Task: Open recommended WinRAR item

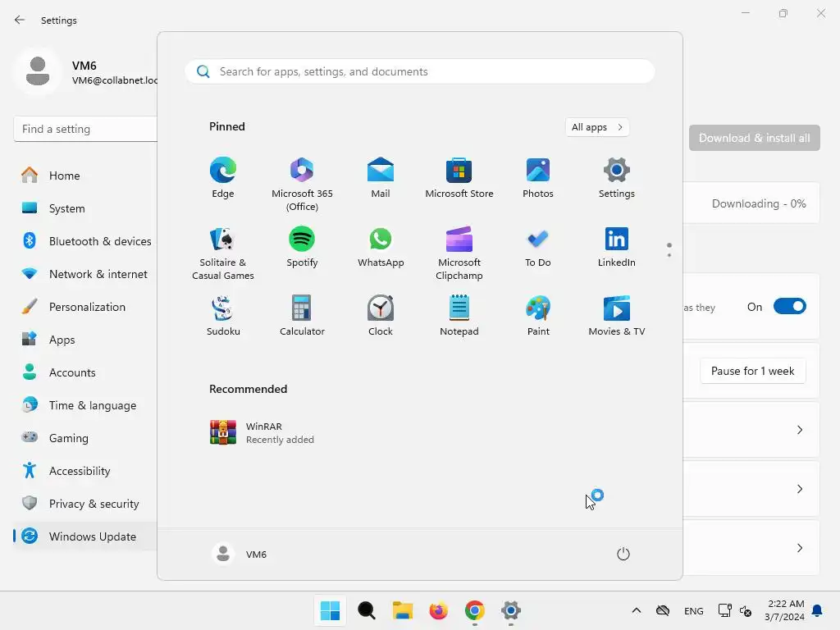Action: 262,432
